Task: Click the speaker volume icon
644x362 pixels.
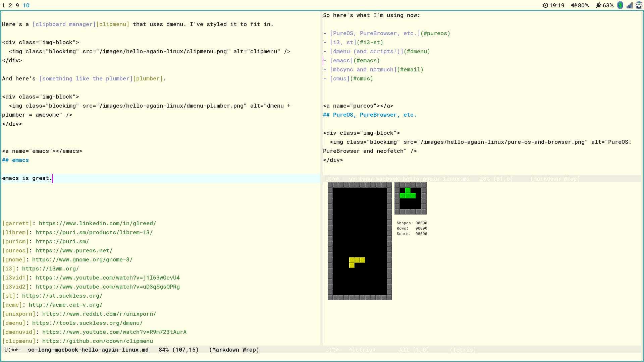Action: click(x=574, y=5)
